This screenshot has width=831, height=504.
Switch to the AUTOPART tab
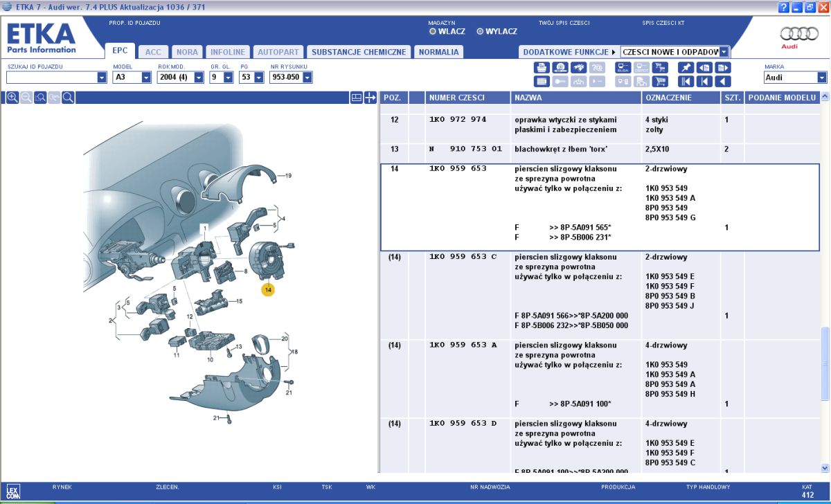[x=278, y=52]
